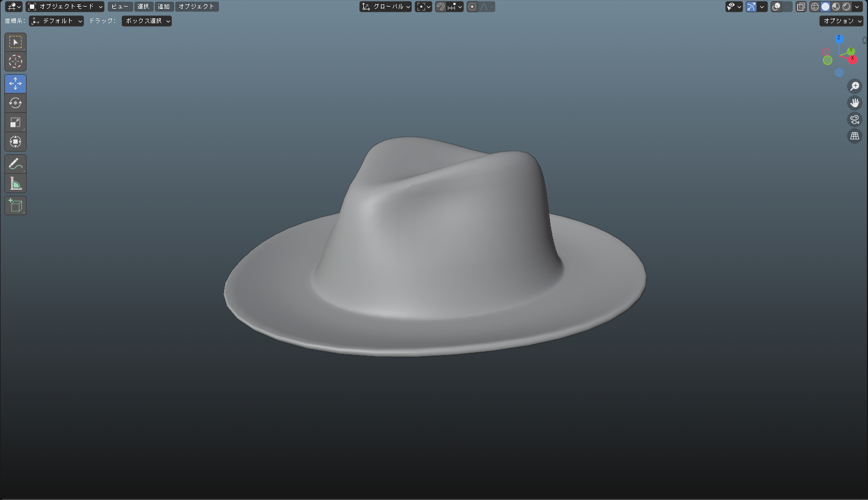Screen dimensions: 868x500
Task: Open the グローバル orientation dropdown
Action: click(x=386, y=7)
